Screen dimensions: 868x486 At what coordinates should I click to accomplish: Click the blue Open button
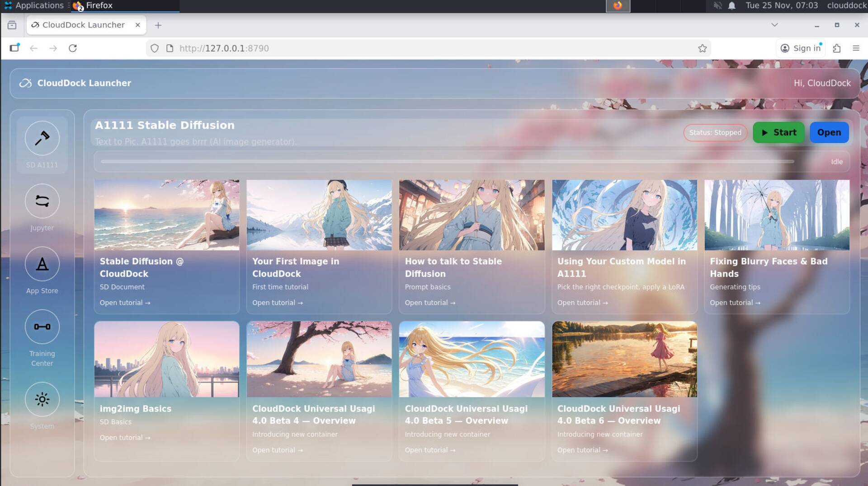[x=829, y=132]
